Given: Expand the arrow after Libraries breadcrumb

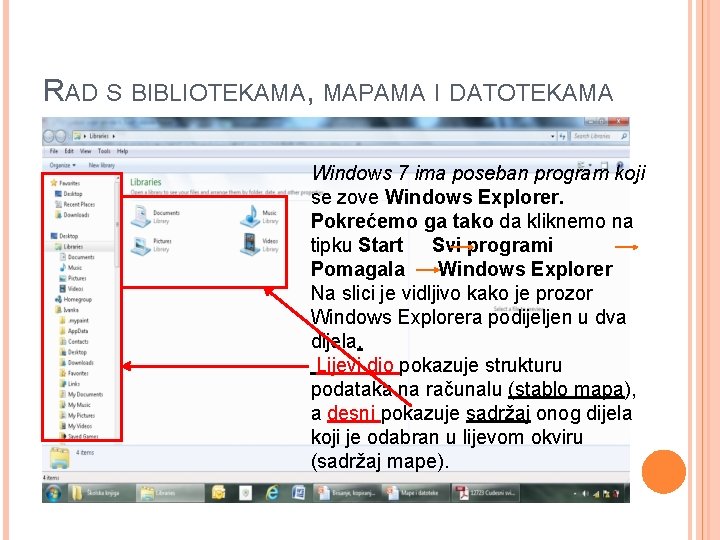Looking at the screenshot, I should [113, 136].
